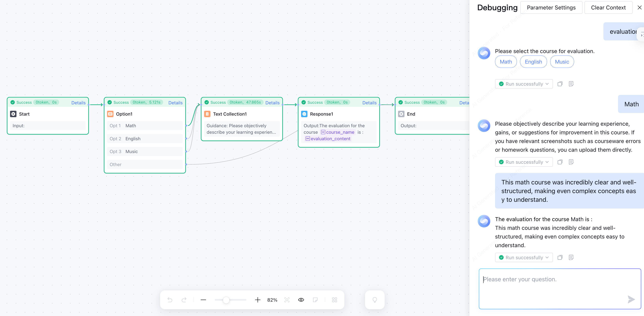Click the undo arrow in bottom toolbar

pyautogui.click(x=170, y=300)
